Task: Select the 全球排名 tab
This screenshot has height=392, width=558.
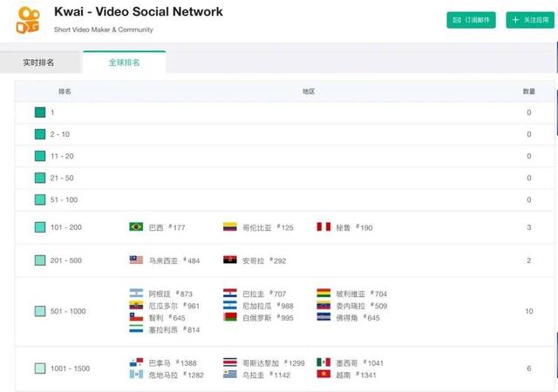Action: click(124, 63)
